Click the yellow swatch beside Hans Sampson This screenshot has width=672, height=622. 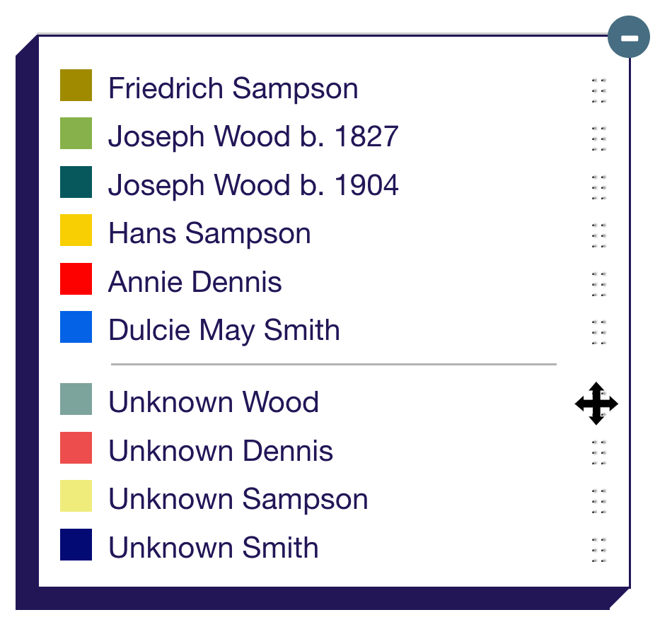(76, 230)
